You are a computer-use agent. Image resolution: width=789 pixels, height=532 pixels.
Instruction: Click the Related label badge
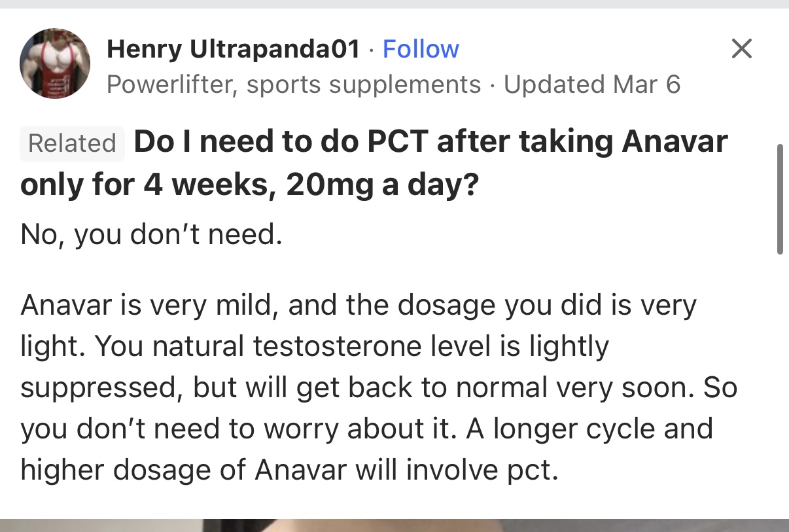click(72, 143)
